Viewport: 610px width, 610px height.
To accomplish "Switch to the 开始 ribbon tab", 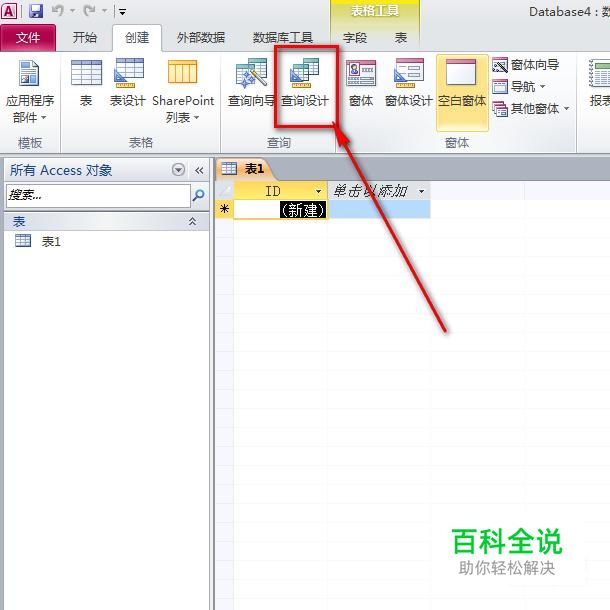I will [84, 38].
